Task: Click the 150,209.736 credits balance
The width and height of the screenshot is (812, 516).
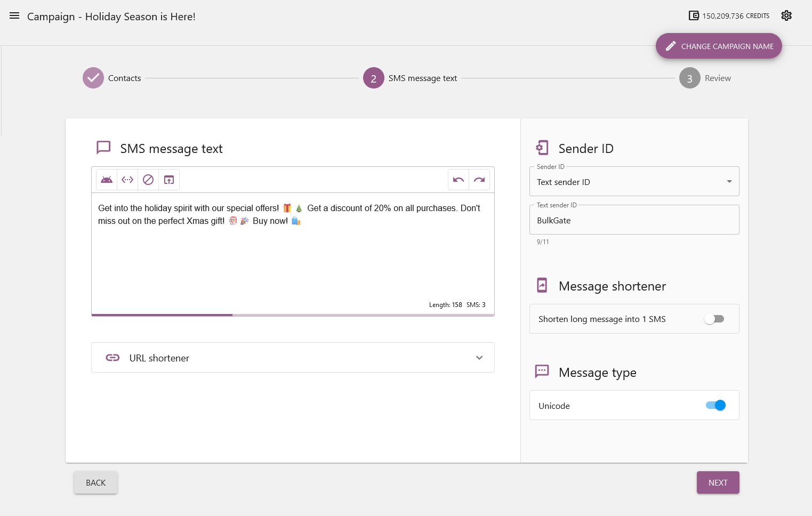Action: point(736,16)
